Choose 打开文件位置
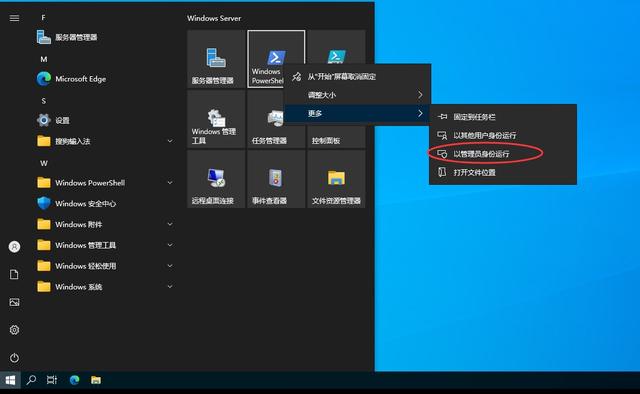The height and width of the screenshot is (394, 640). [x=503, y=172]
